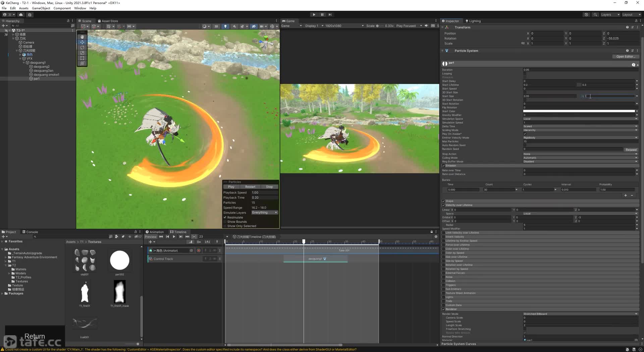
Task: Click Restart in Particles overlay
Action: (250, 187)
